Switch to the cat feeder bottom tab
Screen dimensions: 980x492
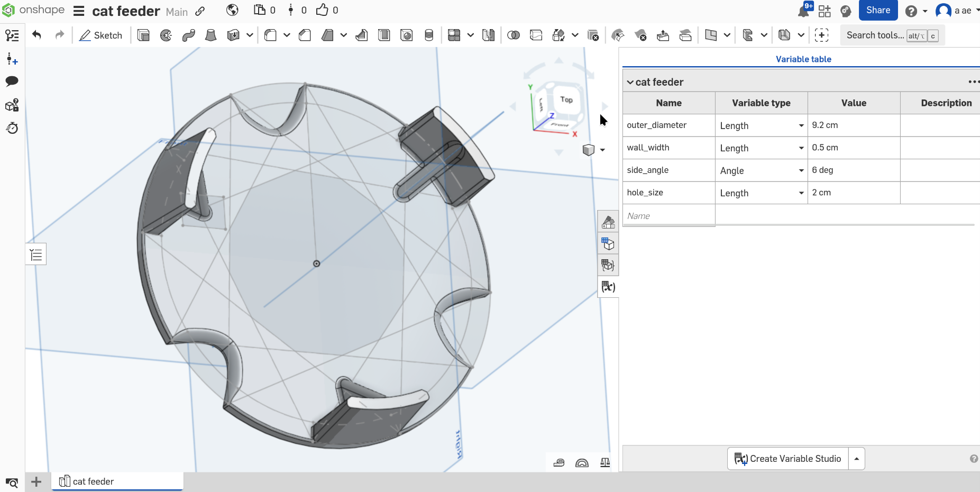[x=117, y=481]
